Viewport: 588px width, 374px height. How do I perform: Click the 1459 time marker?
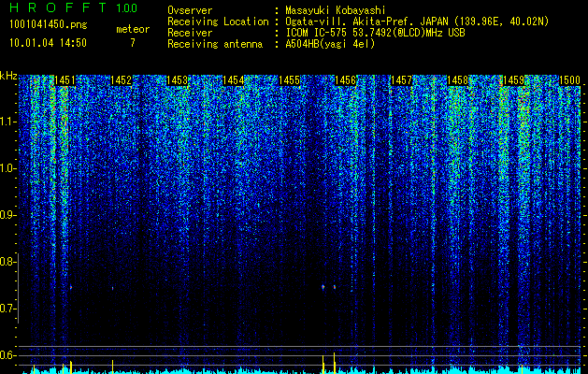(x=513, y=80)
